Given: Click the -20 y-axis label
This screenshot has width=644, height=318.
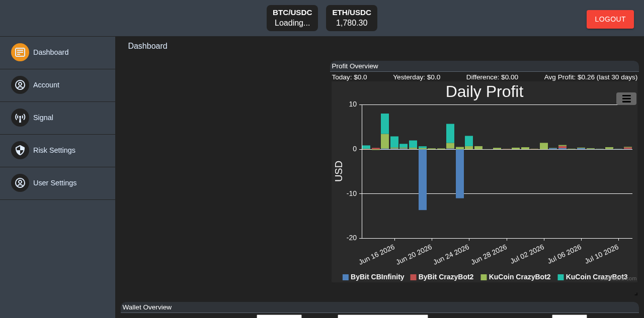Looking at the screenshot, I should [352, 238].
